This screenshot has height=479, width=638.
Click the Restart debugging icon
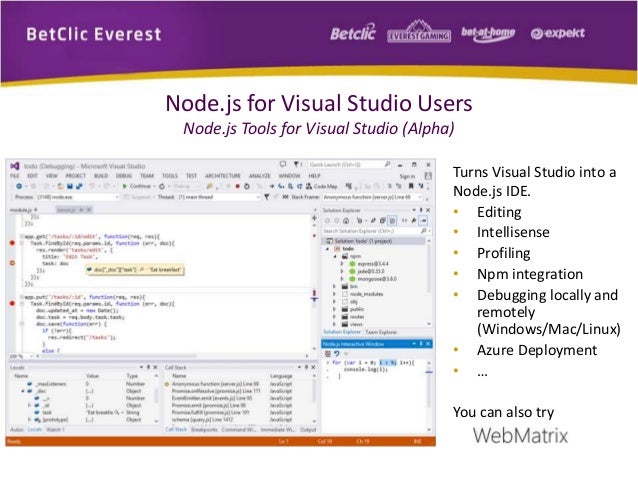[247, 186]
